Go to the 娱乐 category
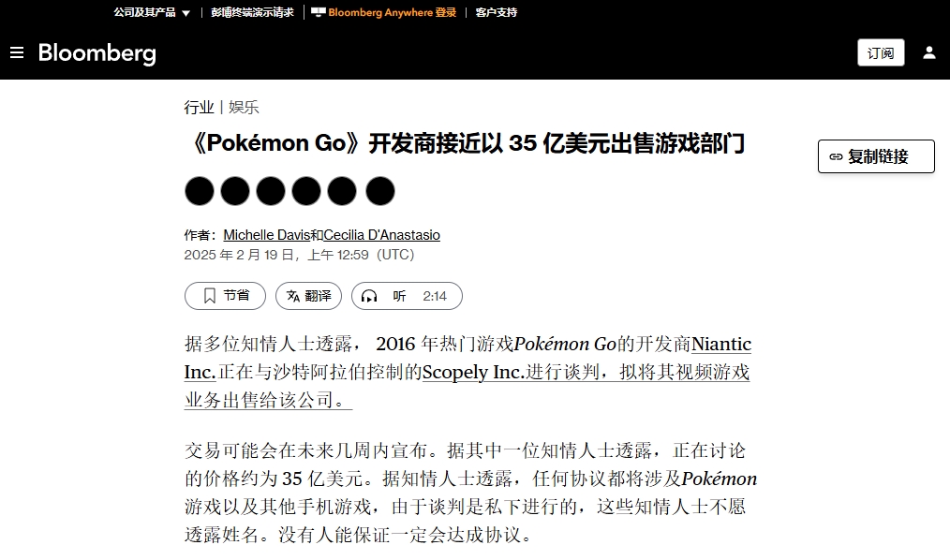950x560 pixels. tap(244, 107)
